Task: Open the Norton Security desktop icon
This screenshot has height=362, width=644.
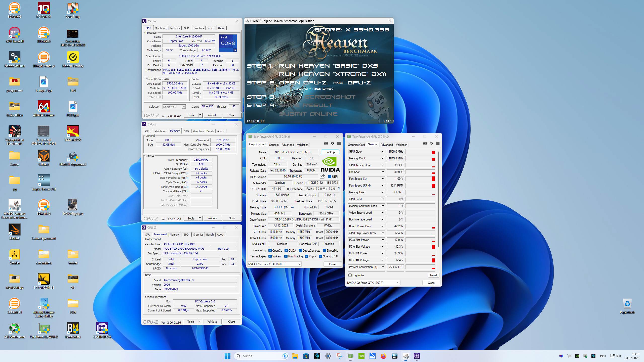Action: tap(73, 59)
